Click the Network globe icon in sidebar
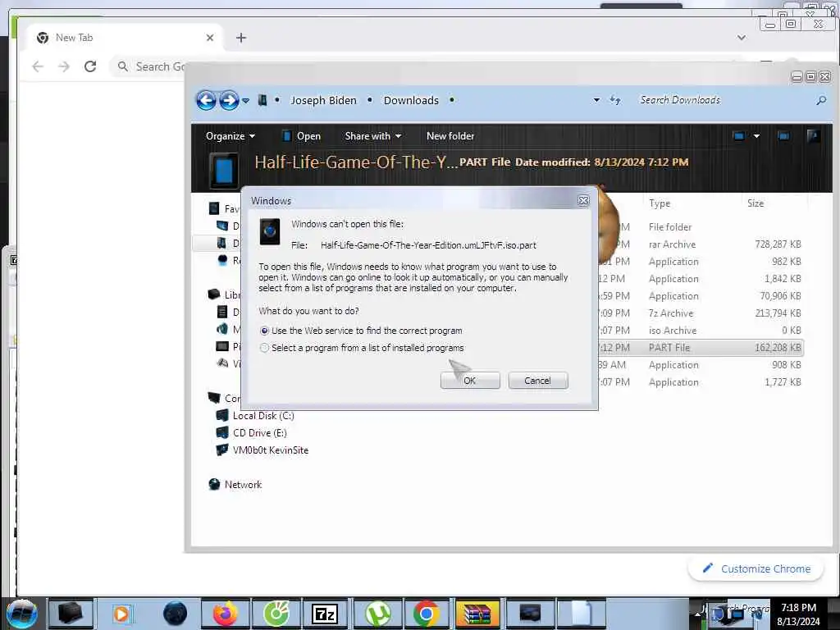The height and width of the screenshot is (630, 840). click(x=214, y=484)
